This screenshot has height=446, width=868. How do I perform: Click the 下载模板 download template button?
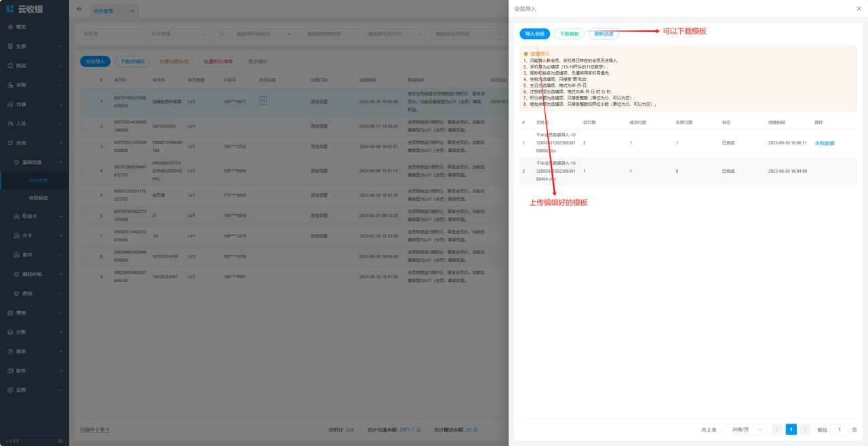[x=568, y=34]
